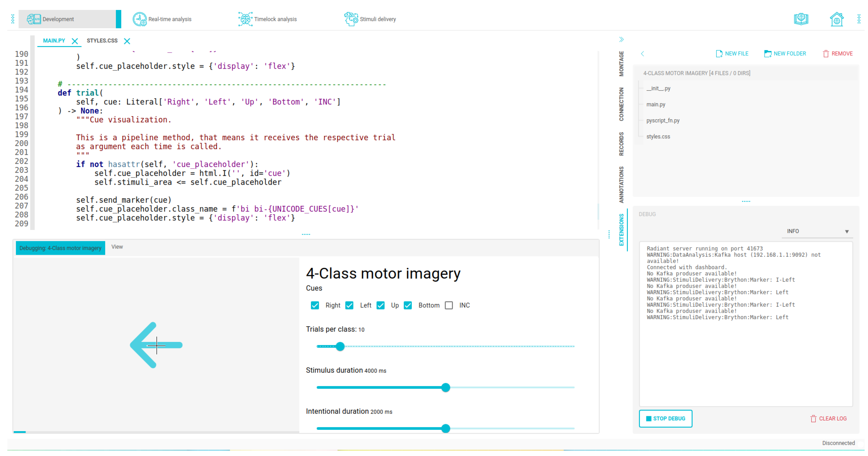Collapse side panel with double chevron
This screenshot has width=868, height=456.
621,40
